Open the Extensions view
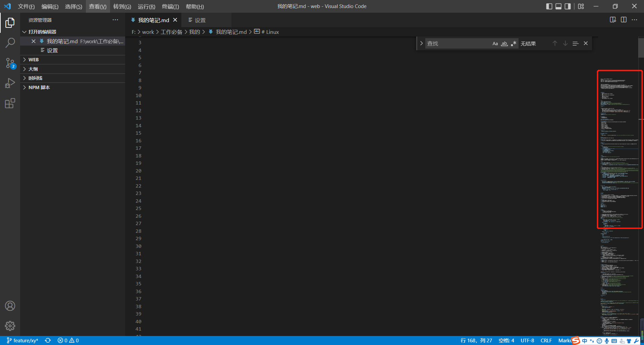Screen dimensions: 644x345 tap(10, 103)
